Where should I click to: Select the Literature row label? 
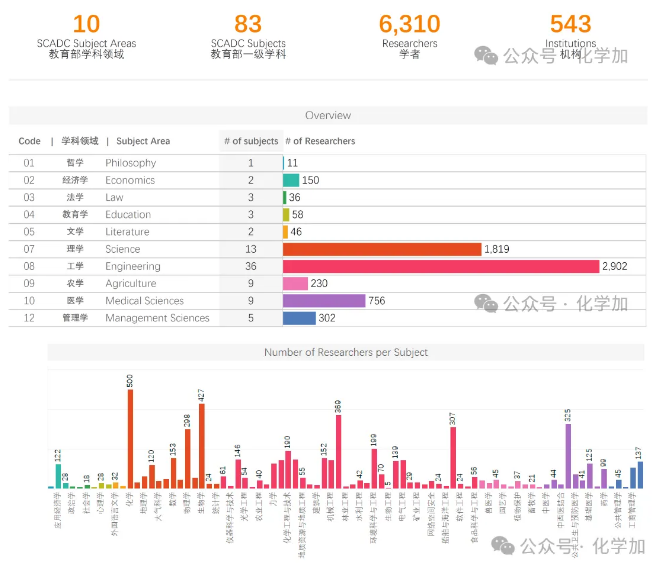pos(128,232)
